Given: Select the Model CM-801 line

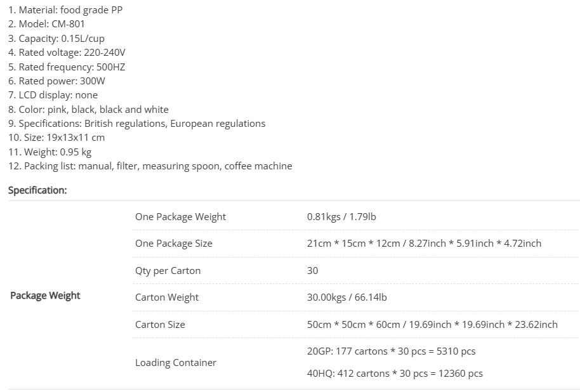Looking at the screenshot, I should 46,24.
